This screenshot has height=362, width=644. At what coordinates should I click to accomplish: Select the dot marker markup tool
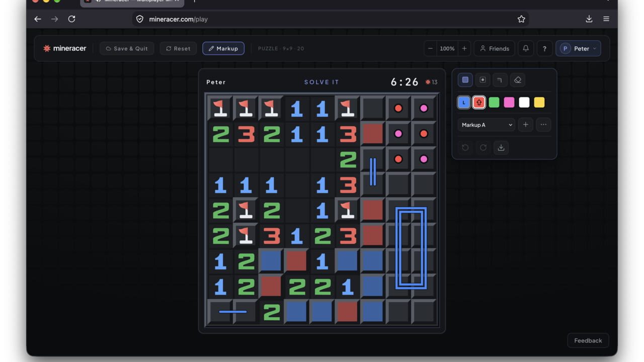coord(482,80)
